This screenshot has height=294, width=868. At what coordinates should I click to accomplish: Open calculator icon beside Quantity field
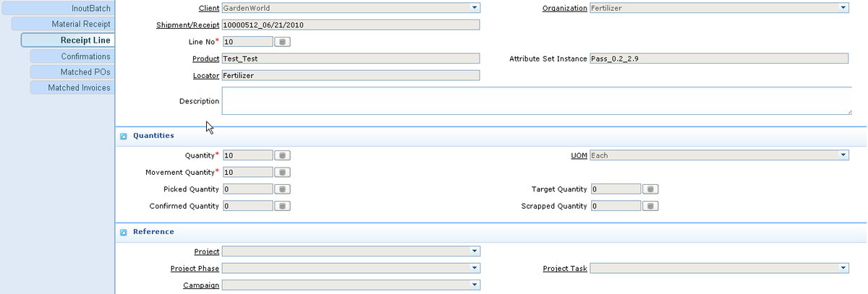[284, 155]
